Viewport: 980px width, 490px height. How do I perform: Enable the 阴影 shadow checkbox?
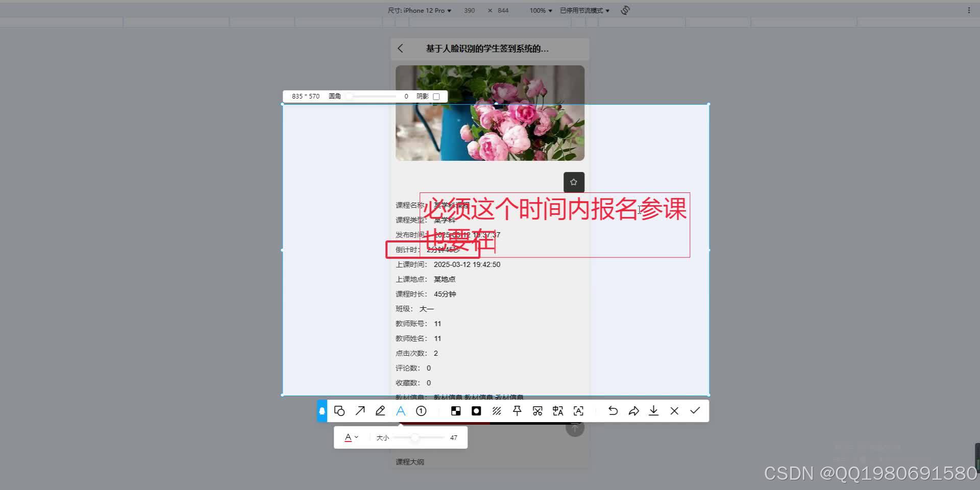click(x=436, y=96)
